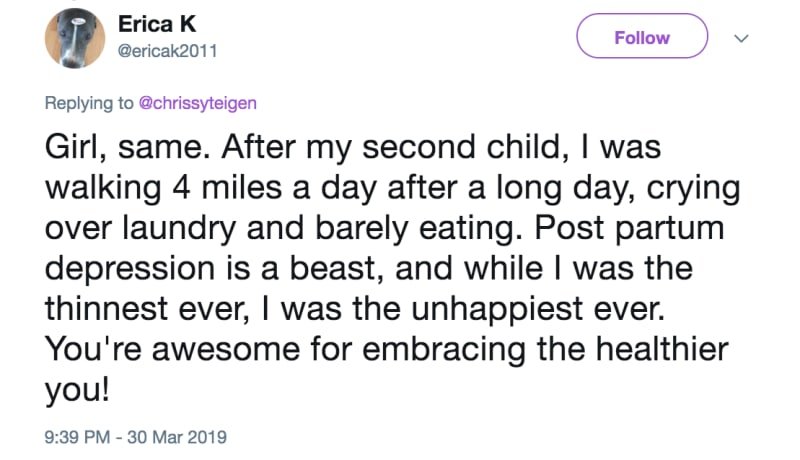Viewport: 800px width, 460px height.
Task: Click the 30 Mar 2019 date text
Action: tap(177, 437)
